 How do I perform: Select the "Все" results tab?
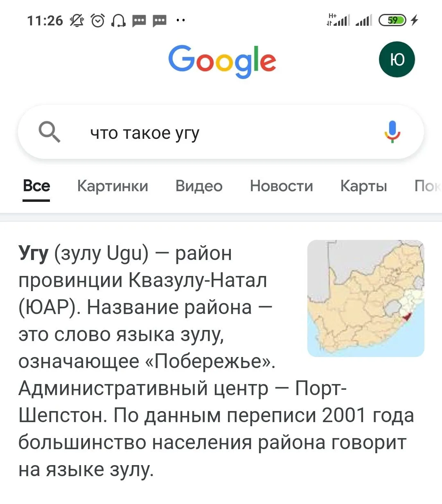point(36,186)
